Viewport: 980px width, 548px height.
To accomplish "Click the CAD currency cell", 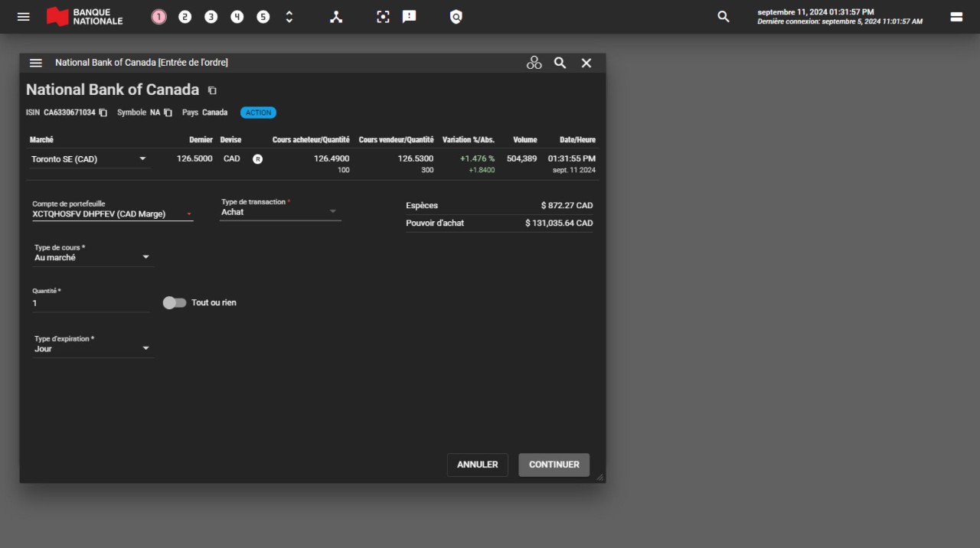I will click(x=232, y=158).
